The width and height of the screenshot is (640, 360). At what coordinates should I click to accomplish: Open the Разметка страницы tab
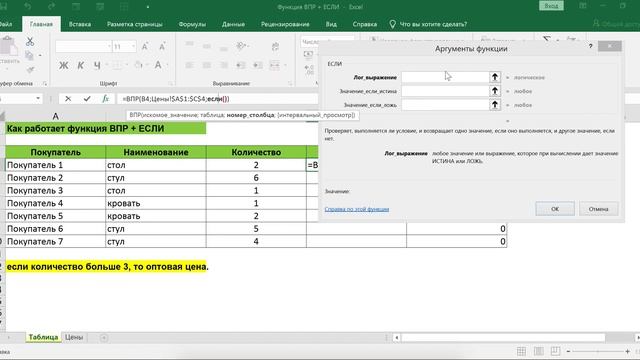pos(135,24)
